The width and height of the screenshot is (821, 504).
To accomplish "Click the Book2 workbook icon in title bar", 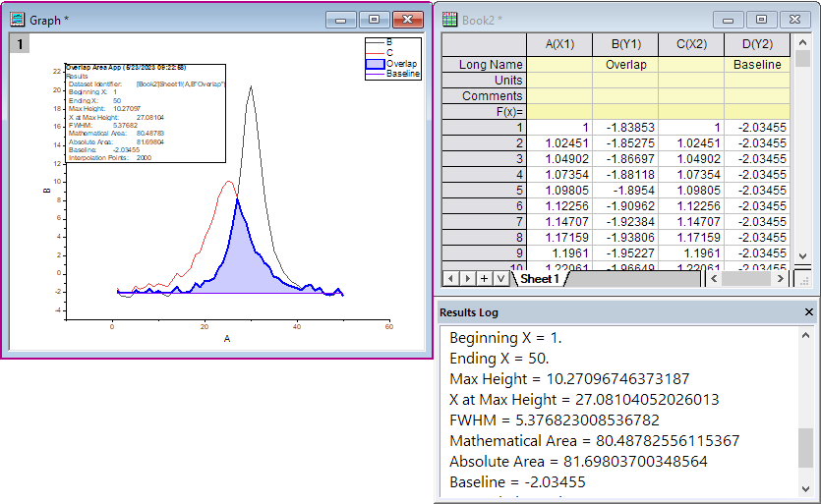I will point(450,19).
